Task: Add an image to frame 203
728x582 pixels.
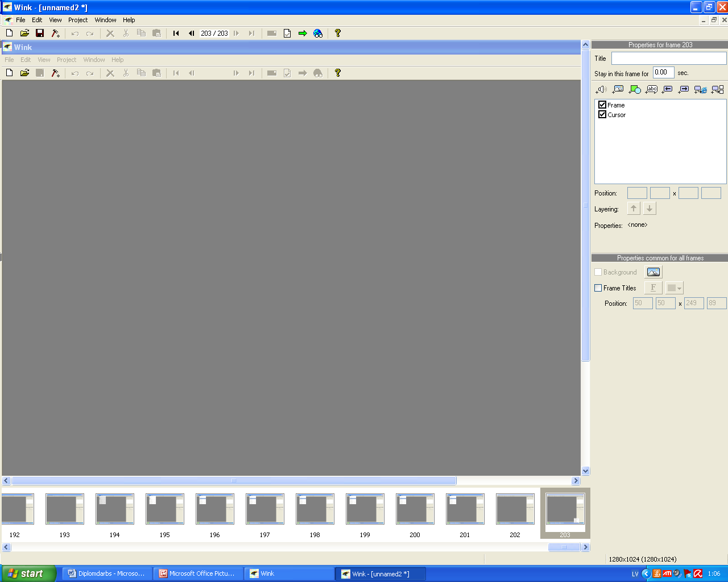Action: (x=618, y=89)
